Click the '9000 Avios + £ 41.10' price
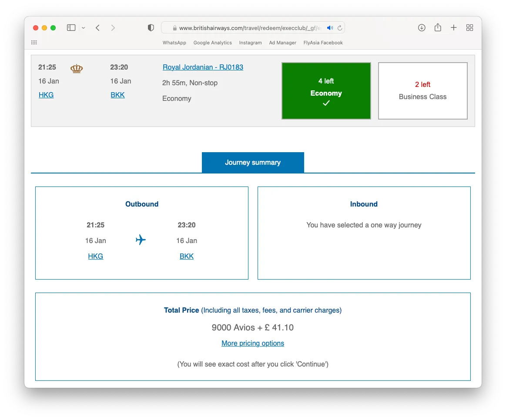 click(x=253, y=327)
